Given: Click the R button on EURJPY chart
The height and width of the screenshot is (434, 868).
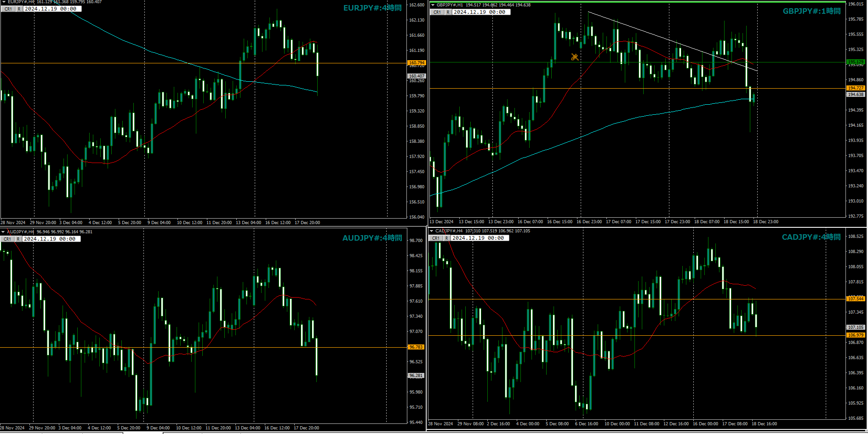Looking at the screenshot, I should [x=19, y=9].
